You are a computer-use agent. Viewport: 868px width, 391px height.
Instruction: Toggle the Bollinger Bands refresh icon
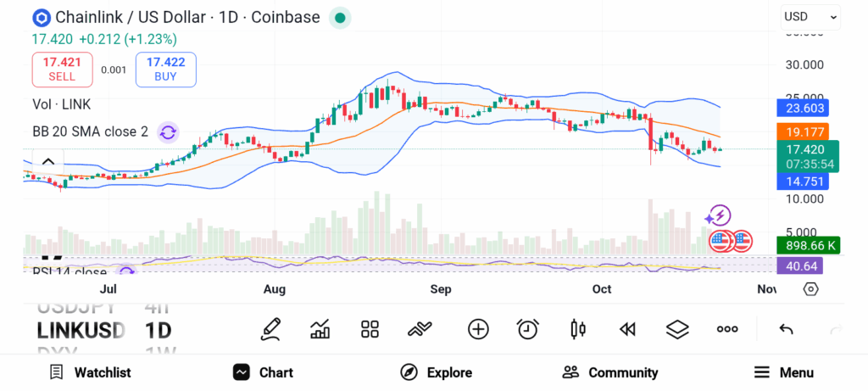click(168, 131)
